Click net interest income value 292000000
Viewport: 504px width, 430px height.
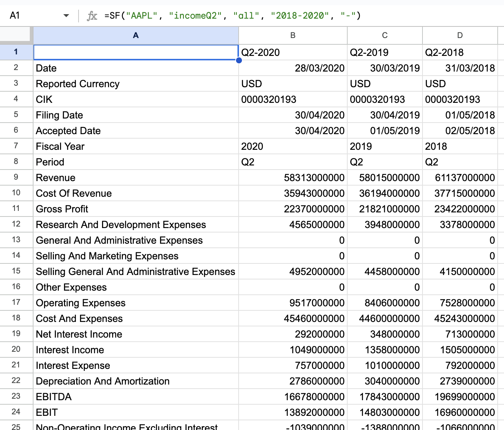(293, 334)
